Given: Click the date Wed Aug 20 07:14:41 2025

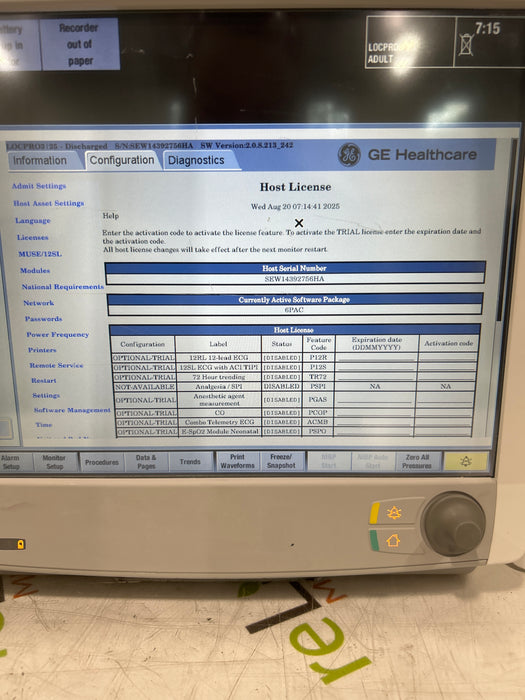Looking at the screenshot, I should [x=295, y=206].
